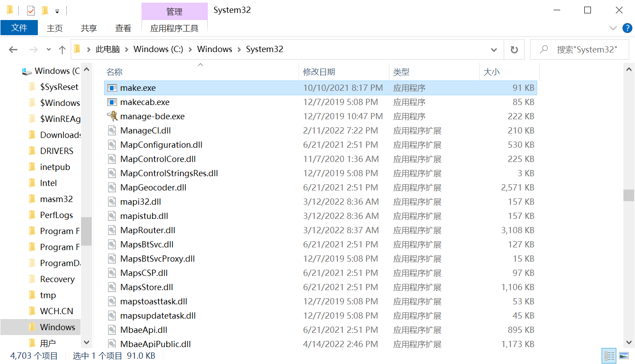Click the manage-bde.exe keys icon
The image size is (635, 364).
point(112,116)
